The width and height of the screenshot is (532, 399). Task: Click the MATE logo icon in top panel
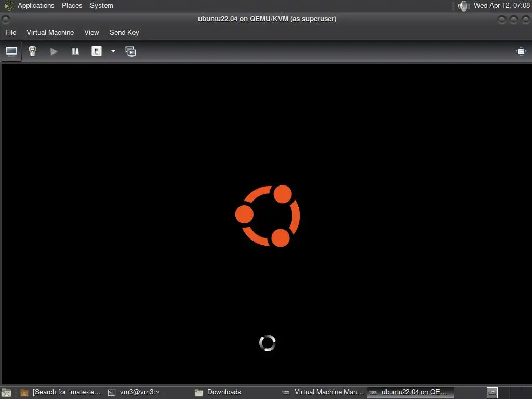point(8,6)
